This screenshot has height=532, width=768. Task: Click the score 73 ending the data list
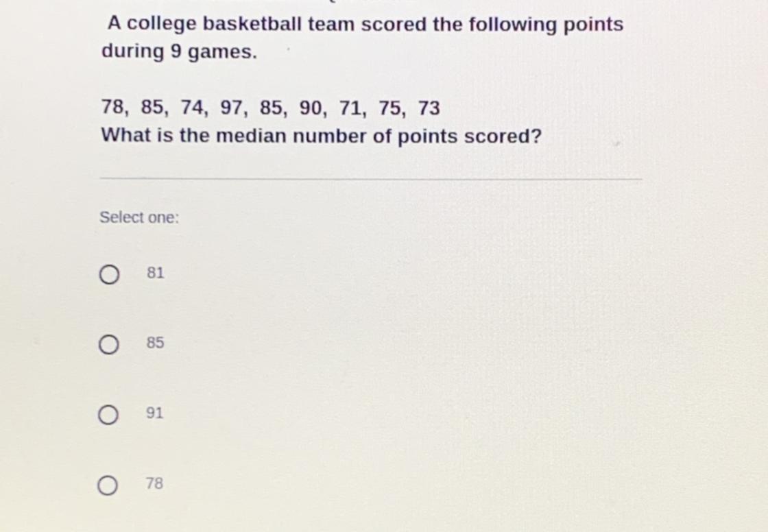429,108
